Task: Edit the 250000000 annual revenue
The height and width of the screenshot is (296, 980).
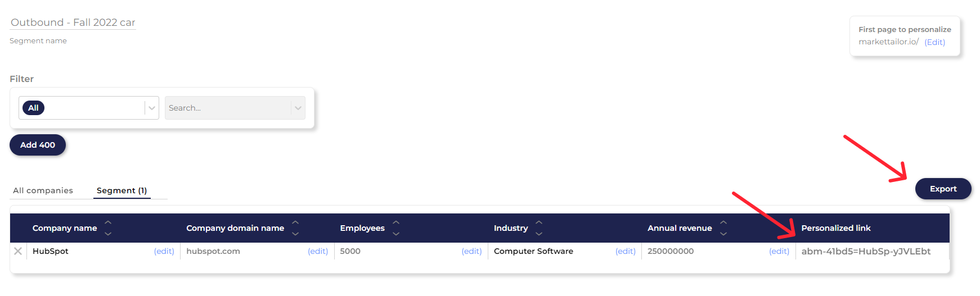Action: click(779, 251)
